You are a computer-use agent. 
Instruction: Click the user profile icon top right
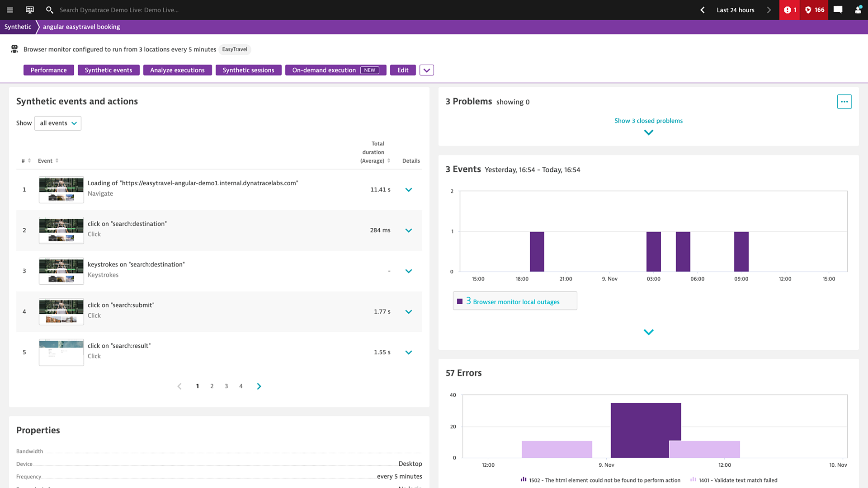coord(858,9)
